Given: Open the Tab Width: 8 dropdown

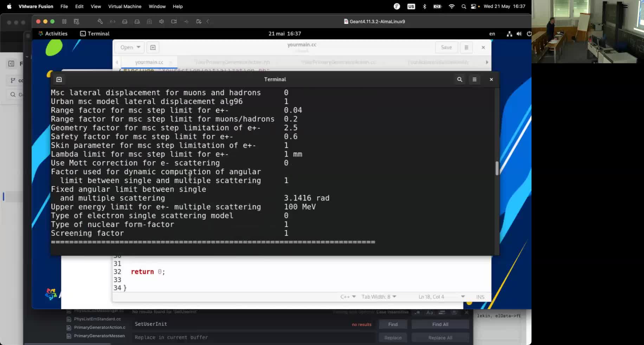Looking at the screenshot, I should click(379, 297).
